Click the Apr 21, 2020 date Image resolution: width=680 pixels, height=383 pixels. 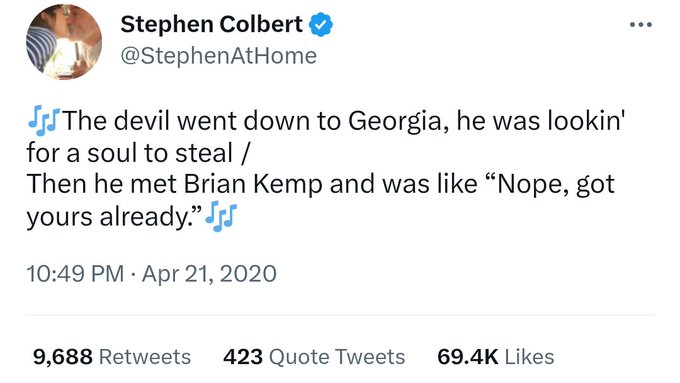tap(209, 274)
